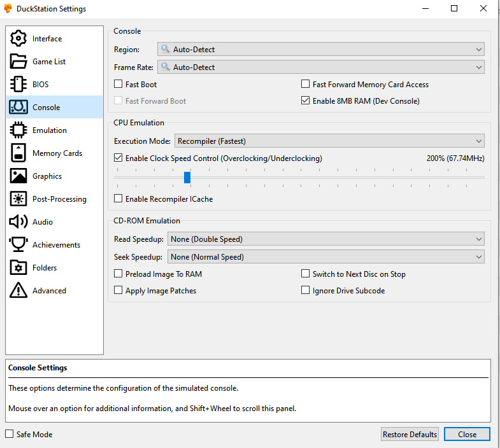Toggle Fast Forward Memory Card Access
Screen dimensions: 500x448
point(305,84)
